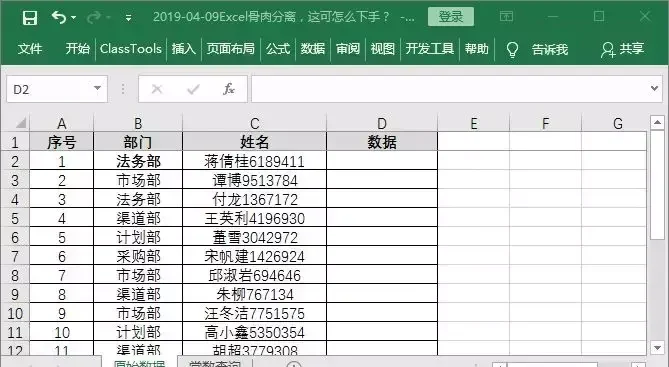
Task: Click the 共享 share button
Action: pyautogui.click(x=631, y=49)
